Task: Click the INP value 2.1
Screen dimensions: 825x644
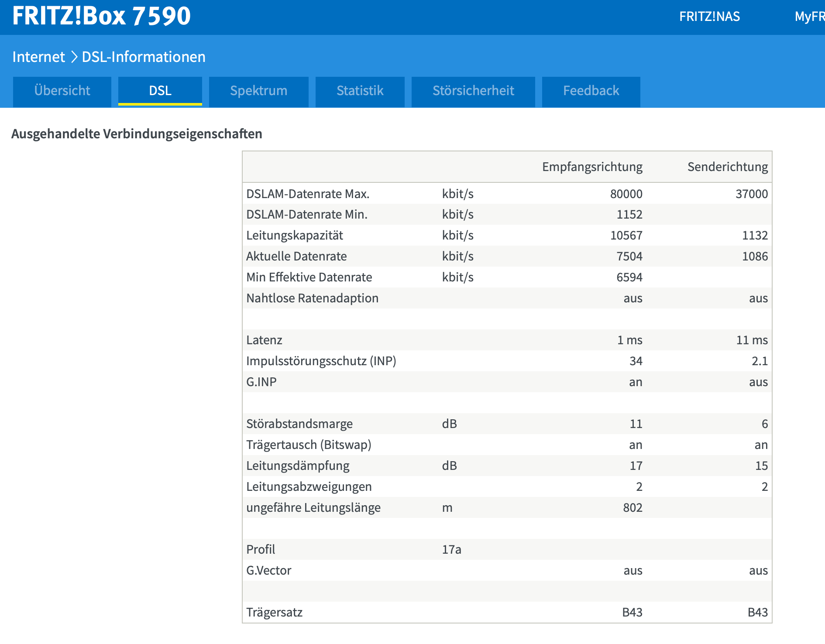Action: [x=760, y=361]
